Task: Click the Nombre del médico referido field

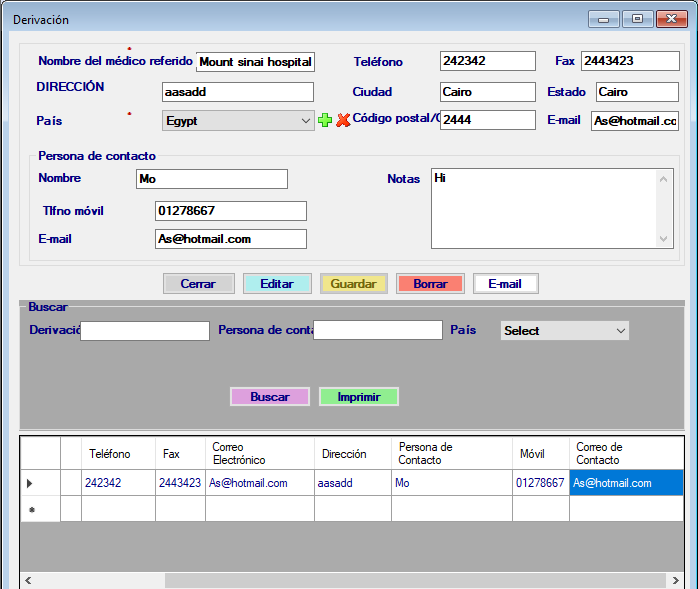Action: [x=255, y=62]
